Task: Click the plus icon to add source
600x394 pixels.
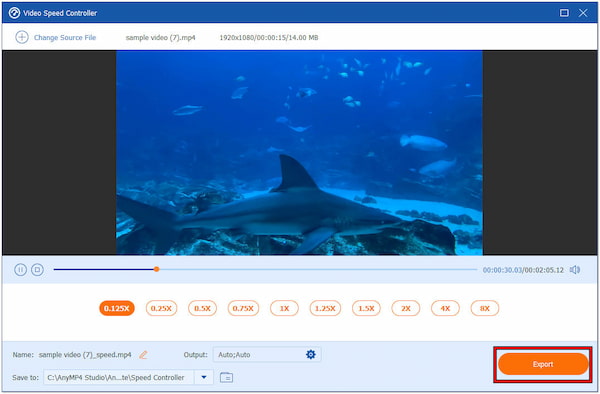Action: (x=22, y=37)
